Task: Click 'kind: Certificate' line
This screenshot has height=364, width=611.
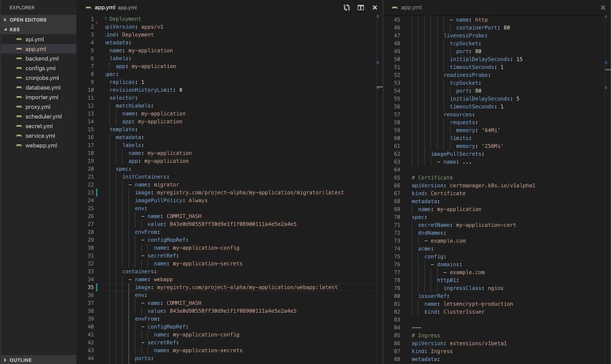Action: pos(438,194)
